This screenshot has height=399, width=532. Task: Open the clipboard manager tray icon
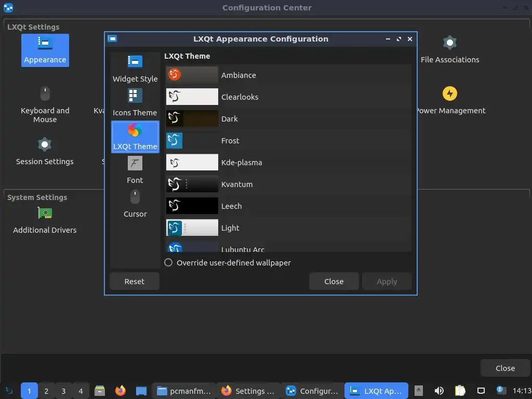coord(460,391)
